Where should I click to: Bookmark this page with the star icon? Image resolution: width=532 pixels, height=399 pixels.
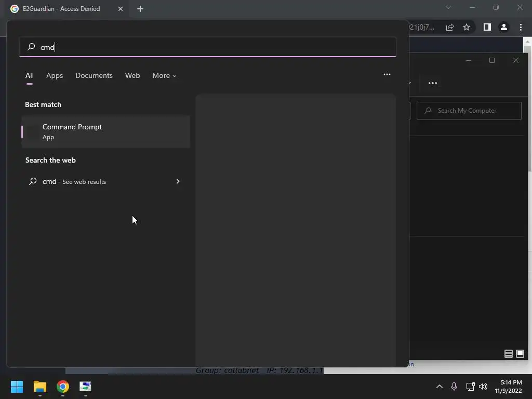(x=467, y=27)
